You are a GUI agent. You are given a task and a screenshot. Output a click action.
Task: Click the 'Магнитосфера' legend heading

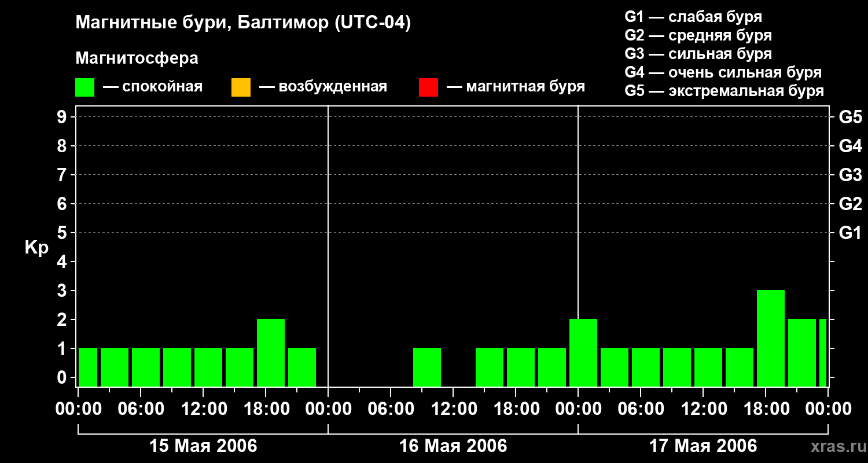[137, 58]
